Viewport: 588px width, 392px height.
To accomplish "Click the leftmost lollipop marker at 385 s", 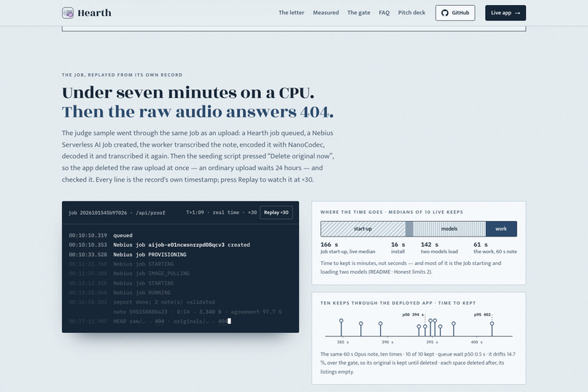I will pos(341,320).
